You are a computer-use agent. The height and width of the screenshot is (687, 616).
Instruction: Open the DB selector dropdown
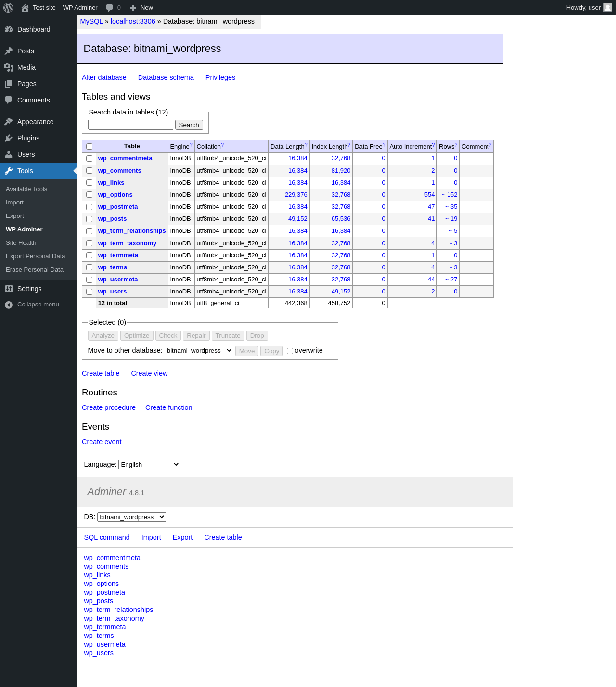coord(131,517)
